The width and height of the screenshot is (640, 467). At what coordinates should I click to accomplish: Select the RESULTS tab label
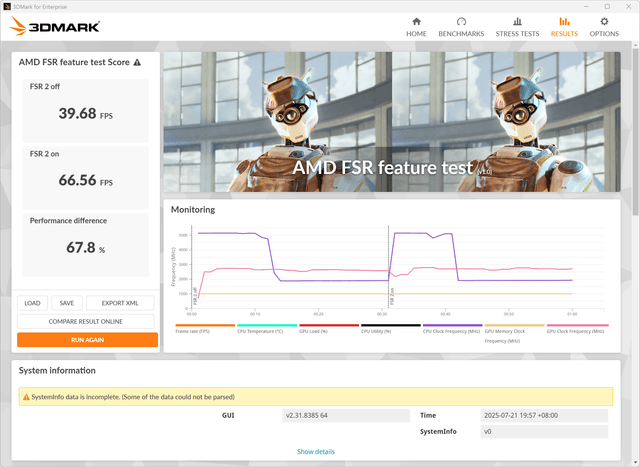pos(564,34)
